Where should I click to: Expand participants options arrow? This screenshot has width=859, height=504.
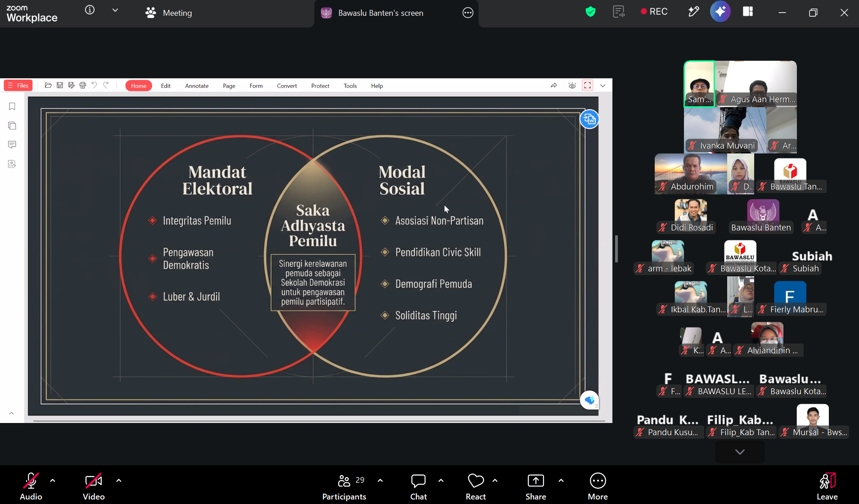pyautogui.click(x=380, y=481)
